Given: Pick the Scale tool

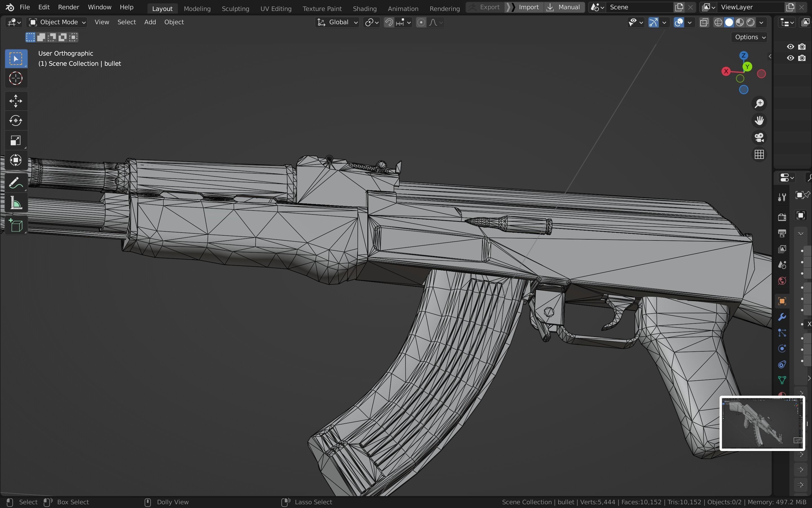Looking at the screenshot, I should [16, 141].
